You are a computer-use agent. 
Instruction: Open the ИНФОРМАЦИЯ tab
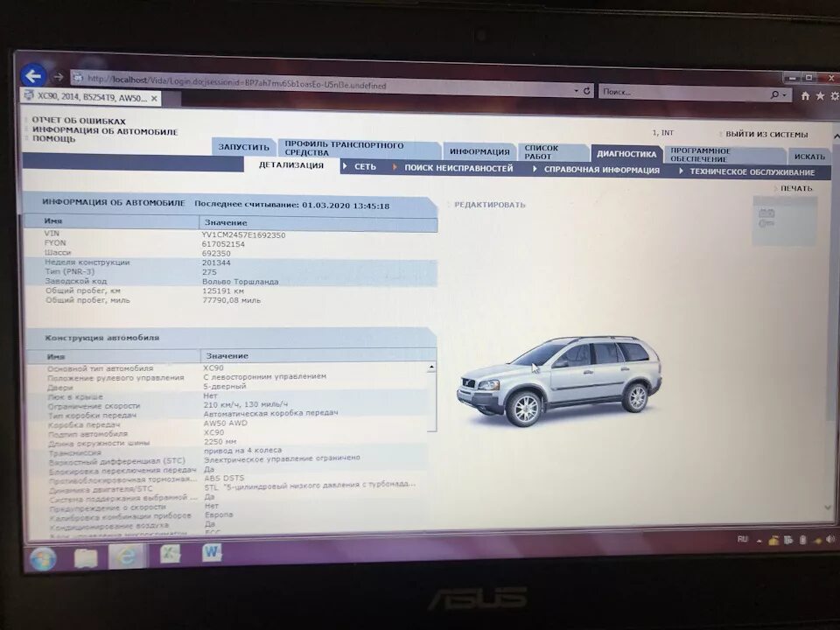(479, 151)
